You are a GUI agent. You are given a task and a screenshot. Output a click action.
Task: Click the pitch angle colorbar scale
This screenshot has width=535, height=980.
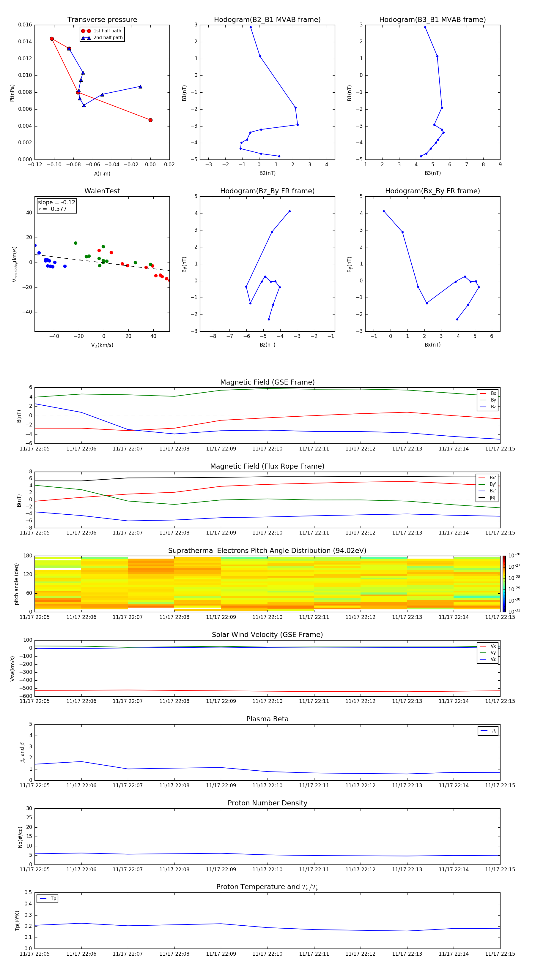point(504,584)
